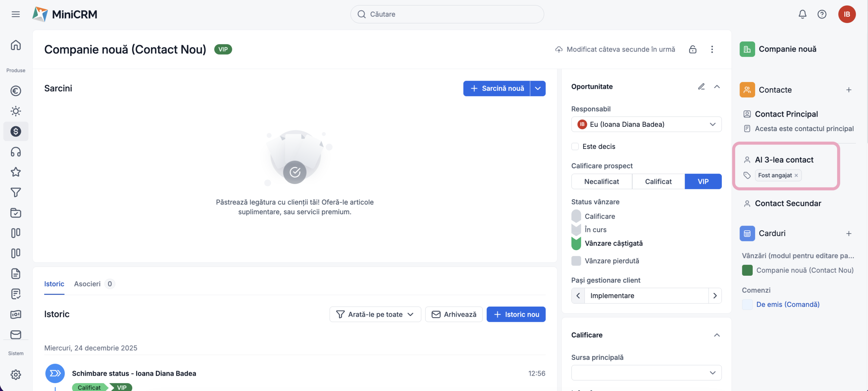Add new contact with plus icon
Image resolution: width=868 pixels, height=391 pixels.
tap(849, 90)
